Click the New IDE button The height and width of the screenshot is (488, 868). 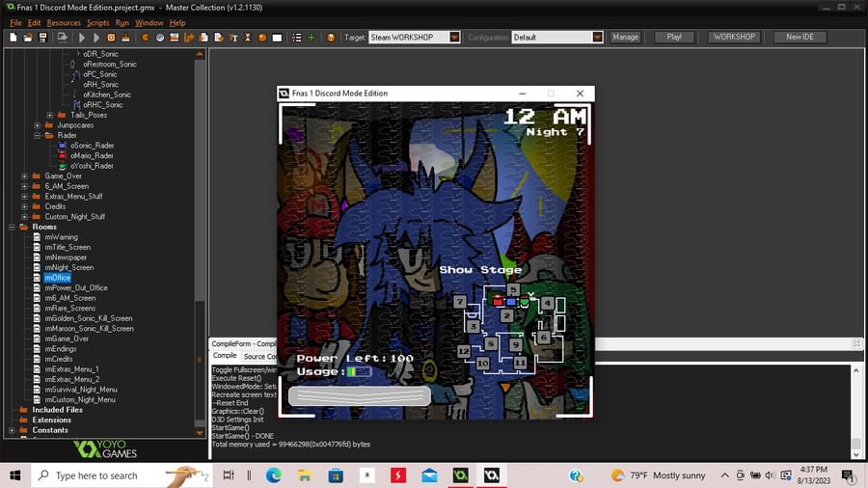(x=800, y=37)
